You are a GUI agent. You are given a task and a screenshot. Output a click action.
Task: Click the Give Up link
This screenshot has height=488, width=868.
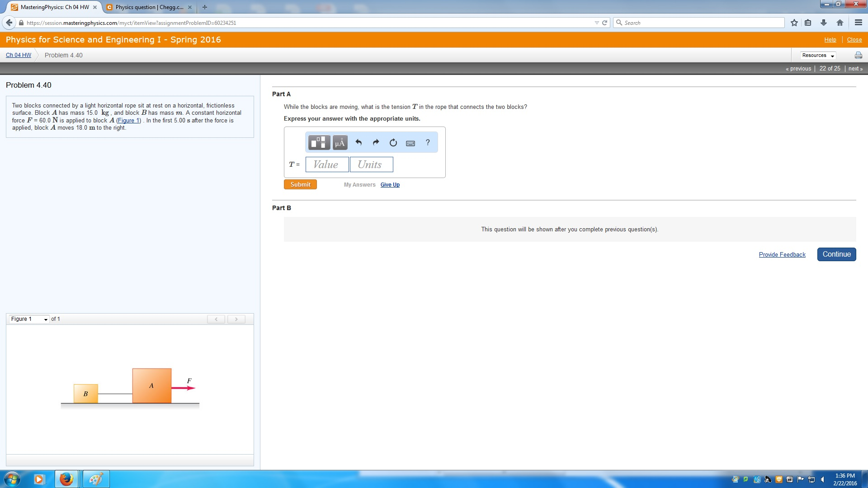click(x=390, y=185)
